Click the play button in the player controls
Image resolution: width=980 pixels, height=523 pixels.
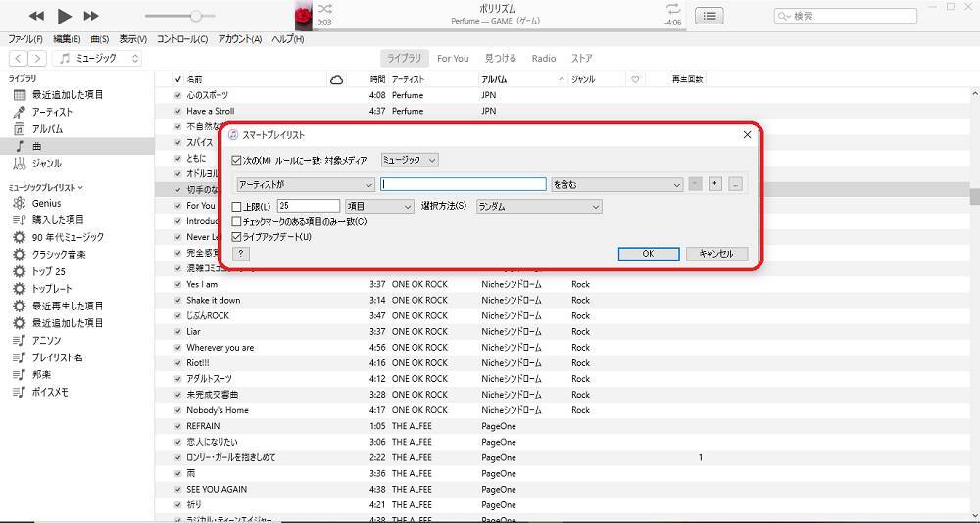64,16
